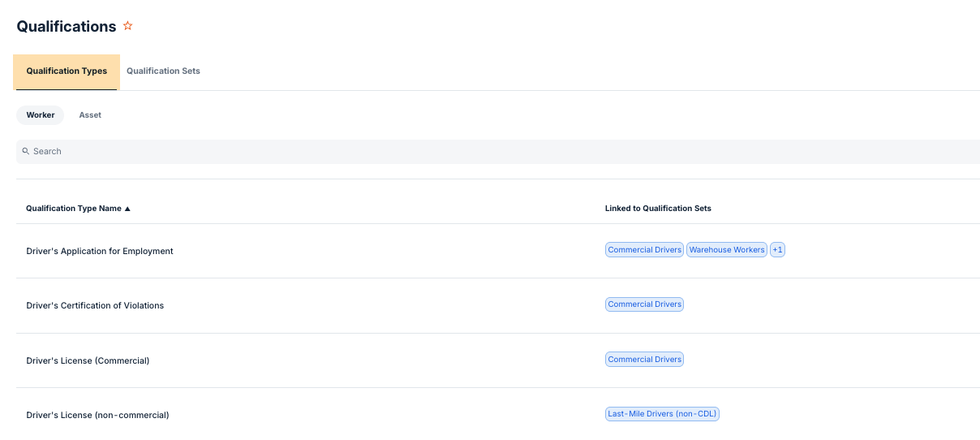
Task: Select the Qualification Types tab
Action: [x=67, y=71]
